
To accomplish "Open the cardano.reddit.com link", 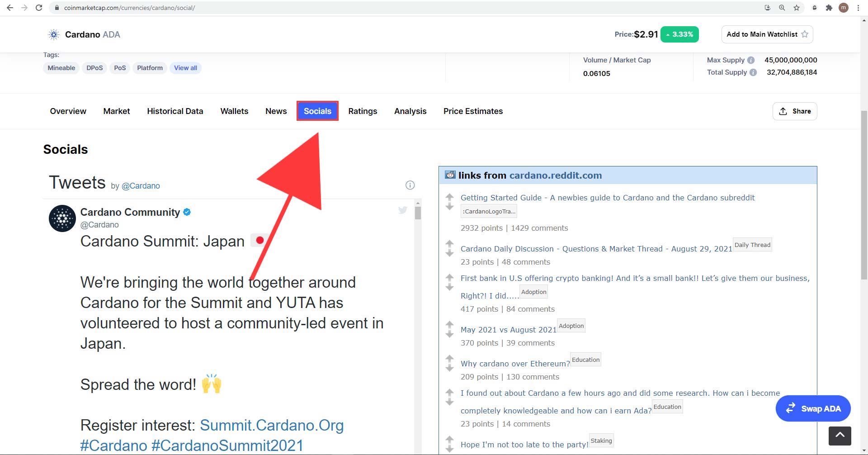I will (x=556, y=175).
